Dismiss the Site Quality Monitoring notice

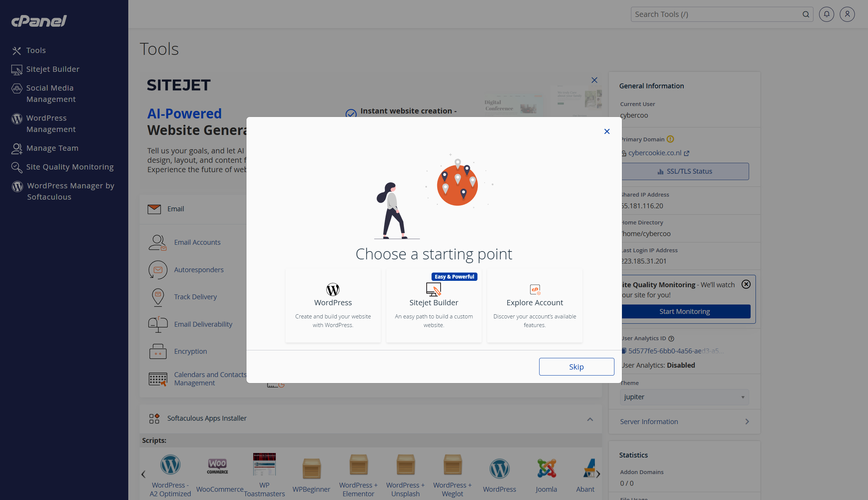746,284
